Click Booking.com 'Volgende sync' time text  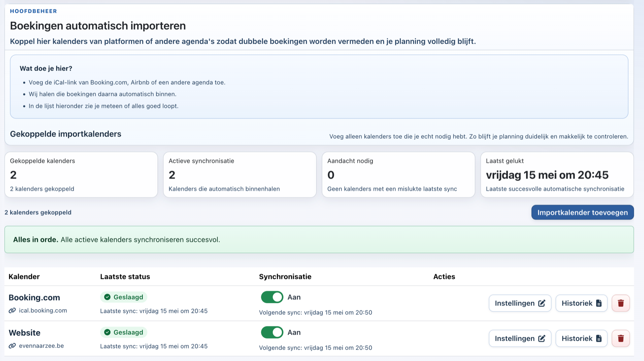coord(316,312)
